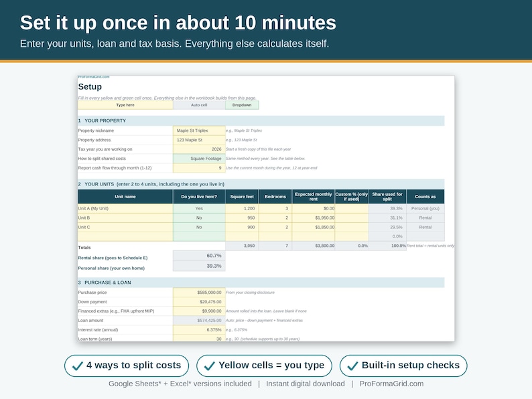Click Unit C expected rent cell $1,850.00
Viewport: 532px width, 399px height.
pos(314,227)
